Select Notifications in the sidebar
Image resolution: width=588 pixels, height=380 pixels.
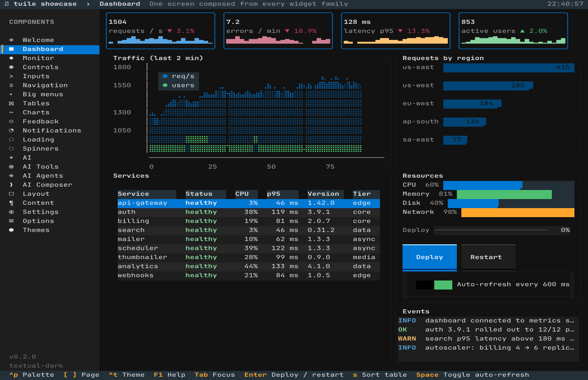click(x=50, y=130)
